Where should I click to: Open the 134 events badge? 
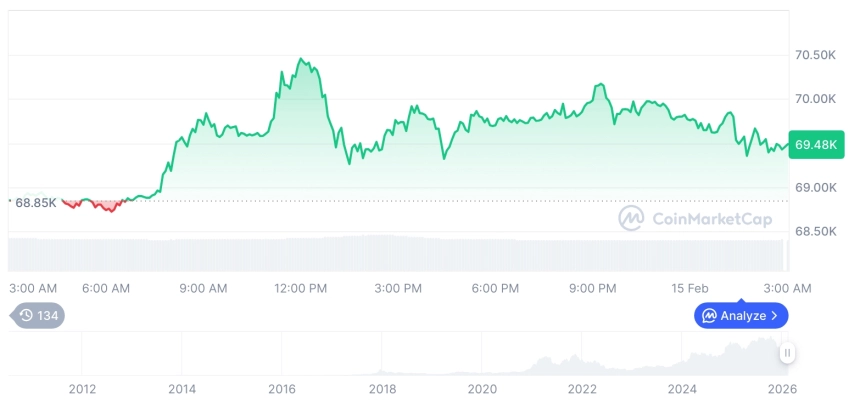coord(38,316)
